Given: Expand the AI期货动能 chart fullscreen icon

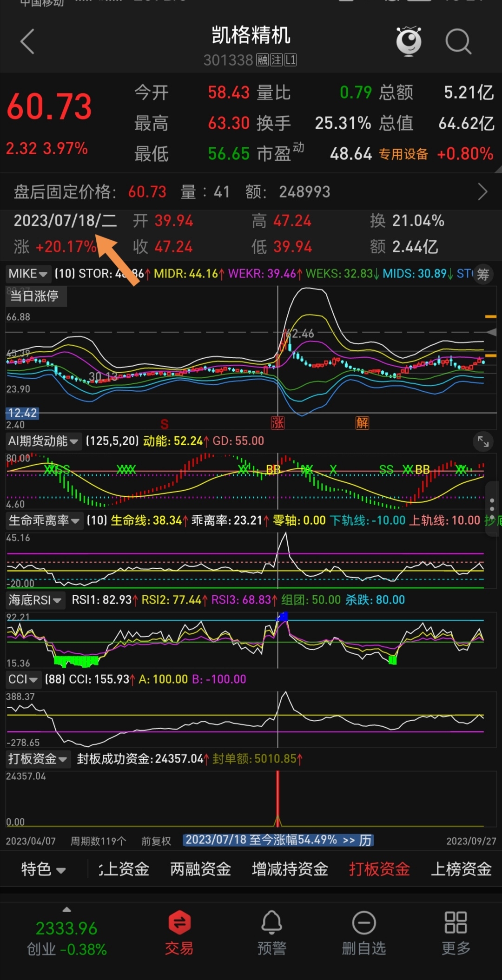Looking at the screenshot, I should (x=483, y=441).
